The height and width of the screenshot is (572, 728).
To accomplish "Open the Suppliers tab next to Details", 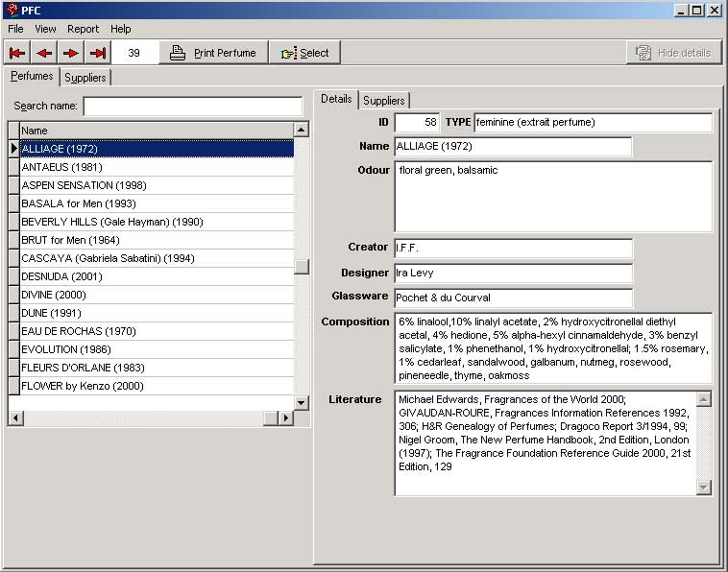I will click(383, 101).
